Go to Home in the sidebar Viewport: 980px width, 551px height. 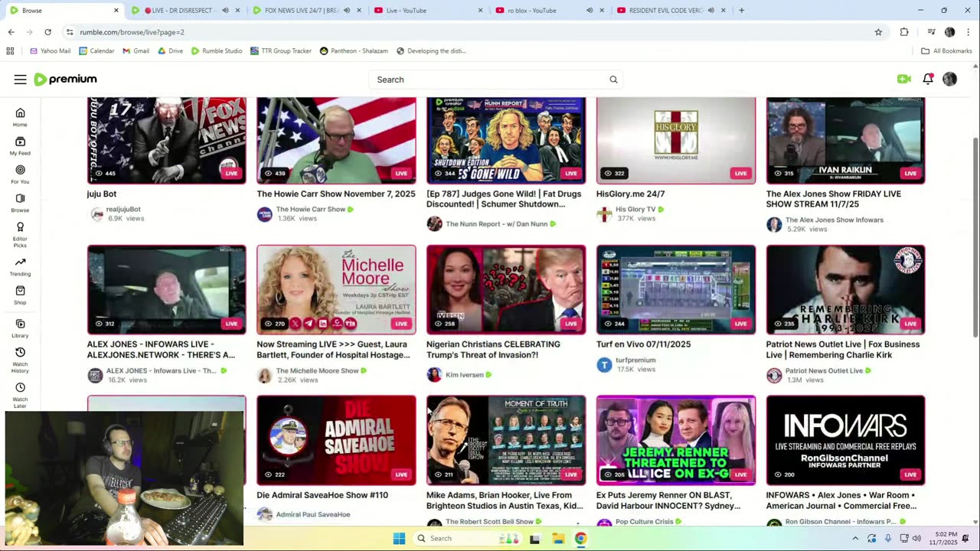pos(20,117)
